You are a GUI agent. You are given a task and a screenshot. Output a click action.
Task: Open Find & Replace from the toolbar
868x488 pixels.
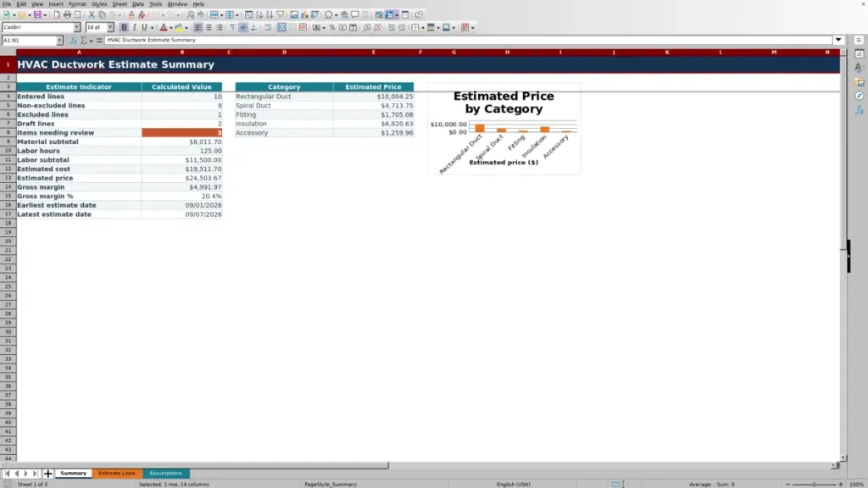coord(191,15)
